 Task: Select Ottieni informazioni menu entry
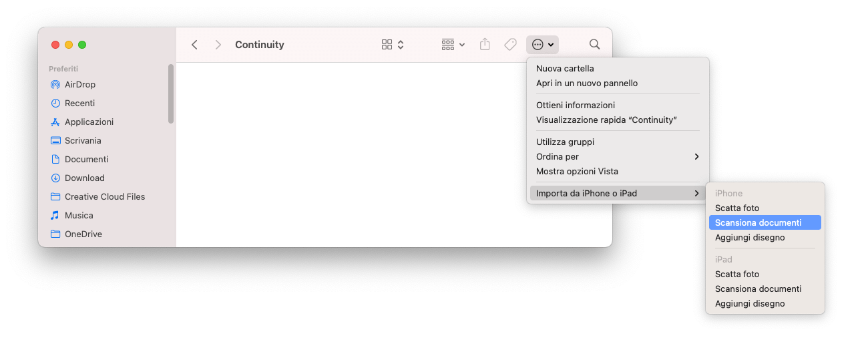pos(618,106)
